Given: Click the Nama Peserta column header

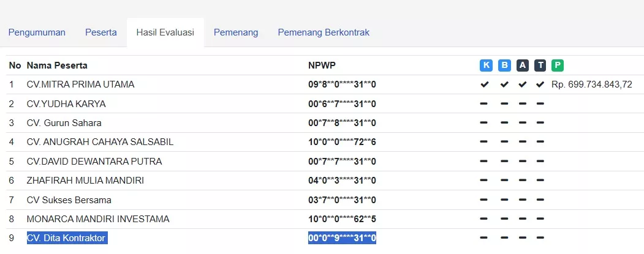Looking at the screenshot, I should coord(57,65).
